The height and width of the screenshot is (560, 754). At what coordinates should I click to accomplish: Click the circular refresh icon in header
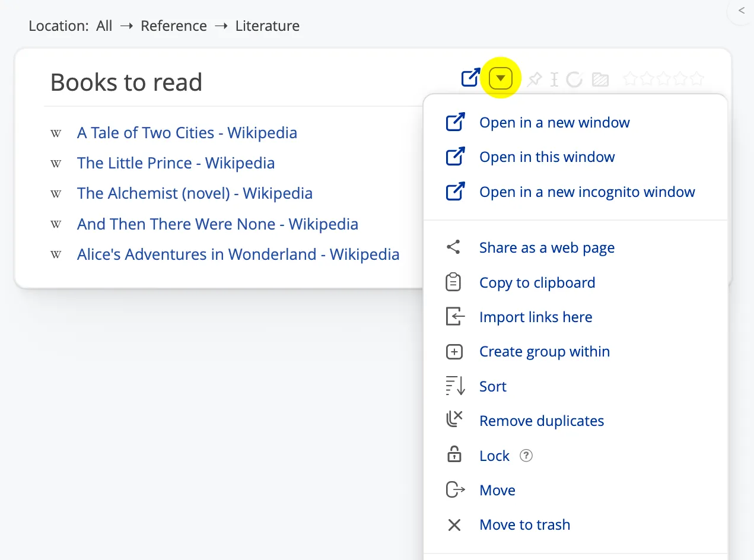(x=574, y=79)
